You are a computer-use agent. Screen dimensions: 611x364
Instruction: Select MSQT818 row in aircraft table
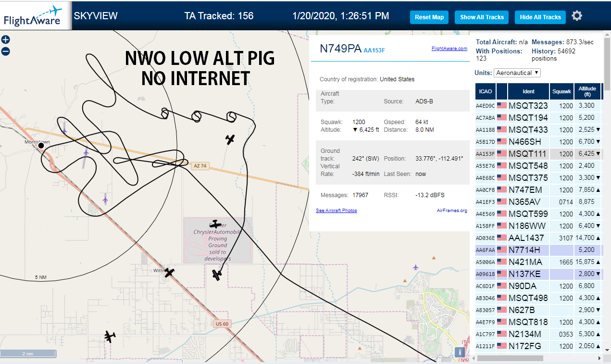click(x=538, y=322)
